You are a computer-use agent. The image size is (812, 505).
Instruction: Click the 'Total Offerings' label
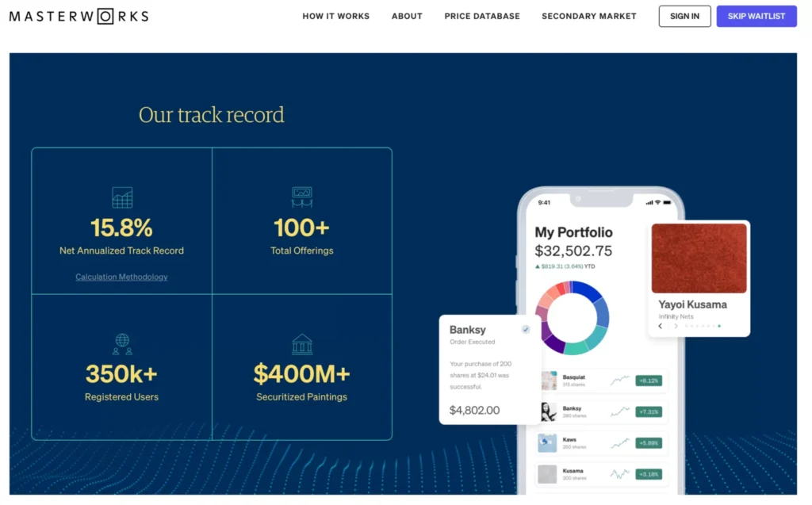[302, 251]
